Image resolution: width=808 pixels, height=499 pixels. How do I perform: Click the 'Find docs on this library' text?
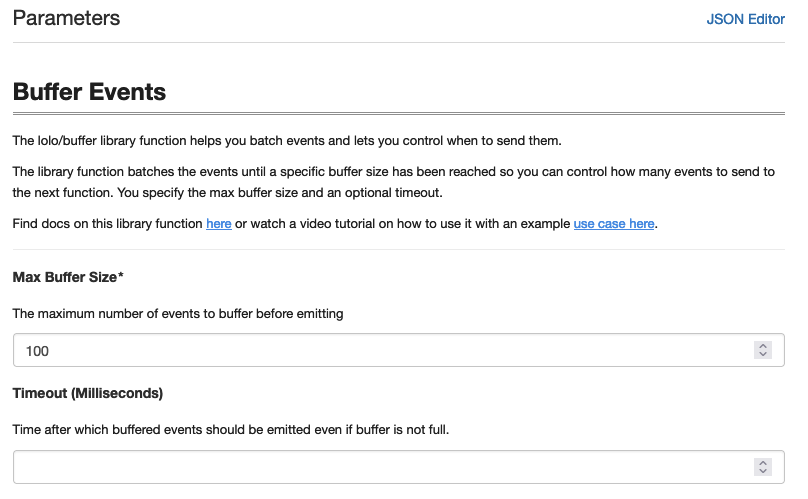107,224
